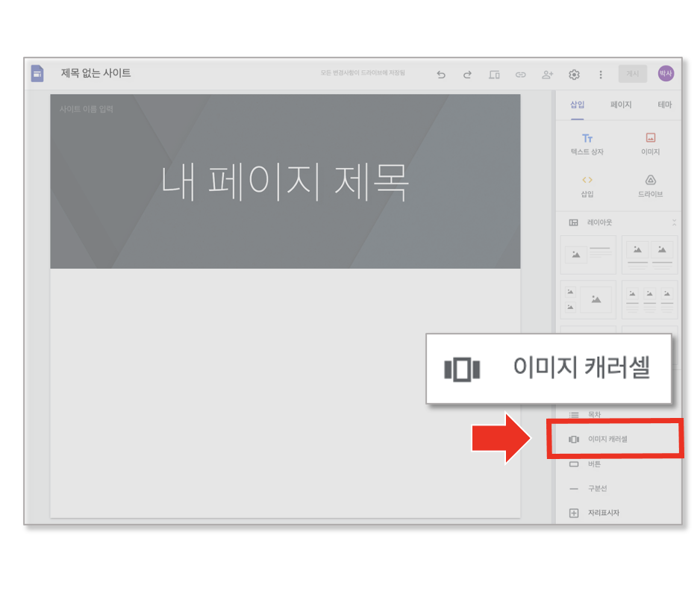Open the settings gear icon
This screenshot has width=700, height=615.
(574, 75)
